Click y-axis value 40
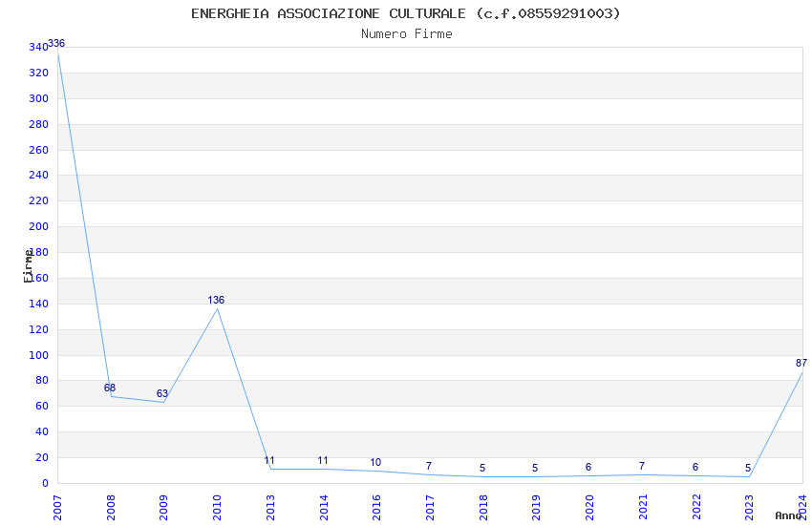Viewport: 812px width, 525px height. click(41, 431)
